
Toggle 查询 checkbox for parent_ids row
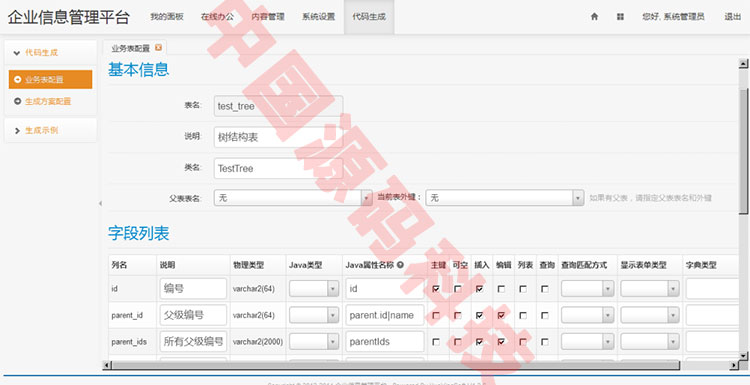[x=545, y=341]
